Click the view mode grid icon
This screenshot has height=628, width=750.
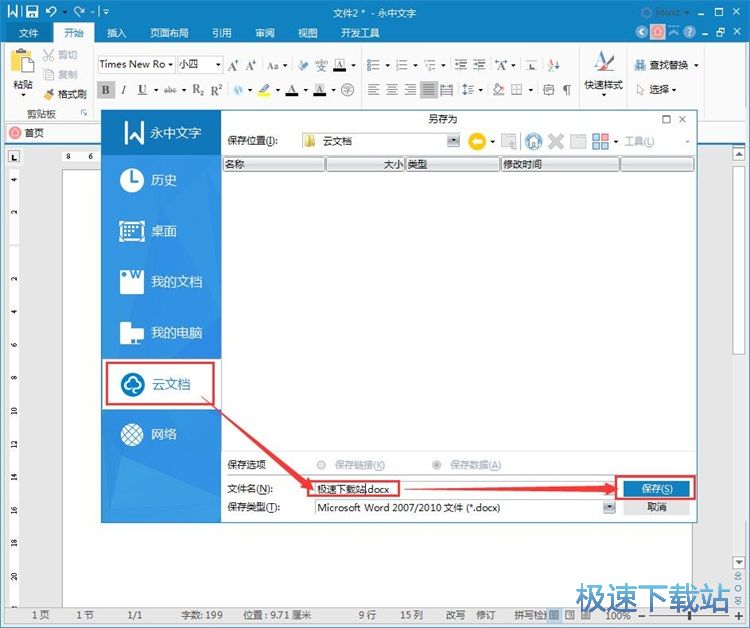[x=600, y=141]
